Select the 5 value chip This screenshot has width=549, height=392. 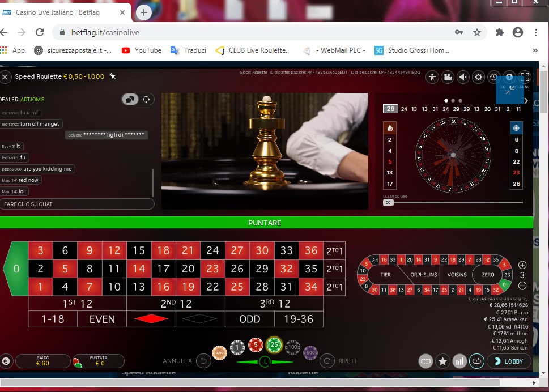[256, 344]
